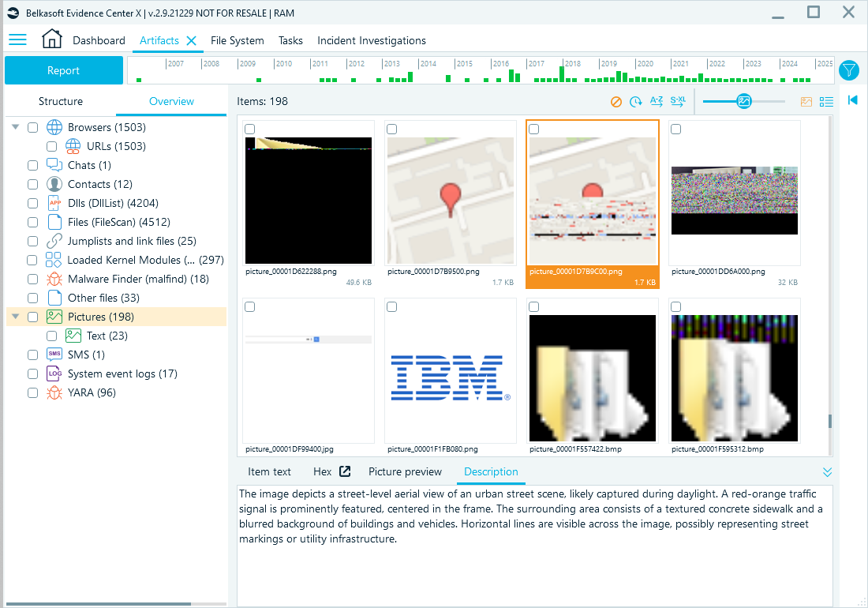This screenshot has height=608, width=868.
Task: Open the File System tab
Action: [237, 40]
